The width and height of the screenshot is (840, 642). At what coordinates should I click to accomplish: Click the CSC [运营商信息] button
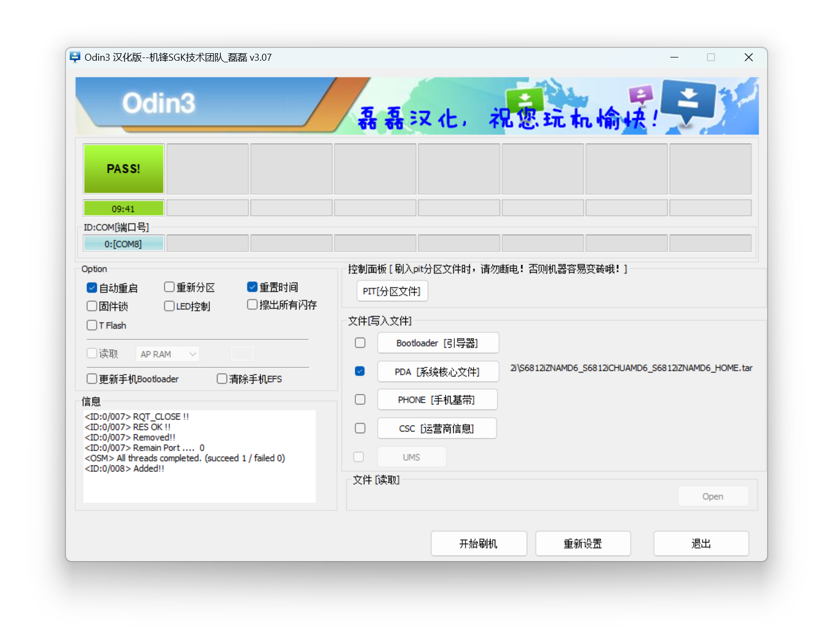(x=437, y=429)
